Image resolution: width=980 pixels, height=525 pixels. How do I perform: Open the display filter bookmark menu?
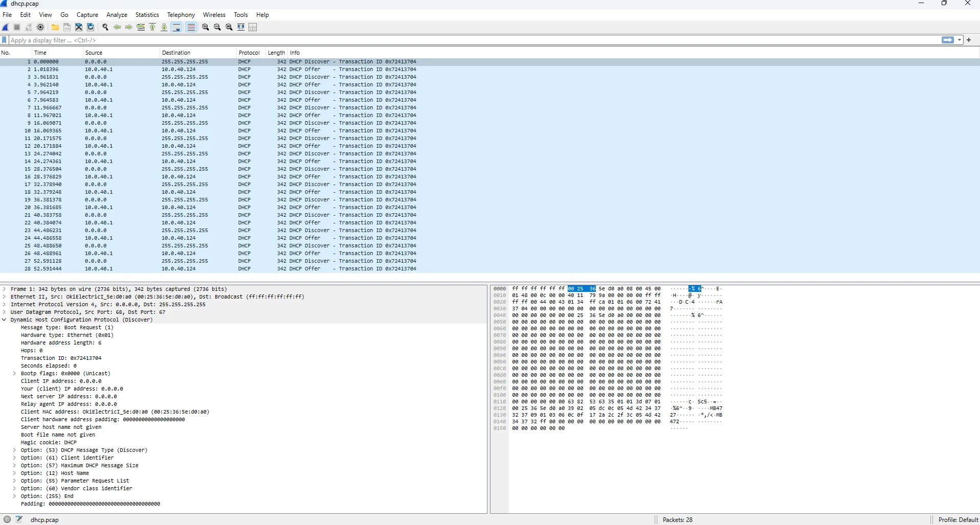pyautogui.click(x=5, y=40)
